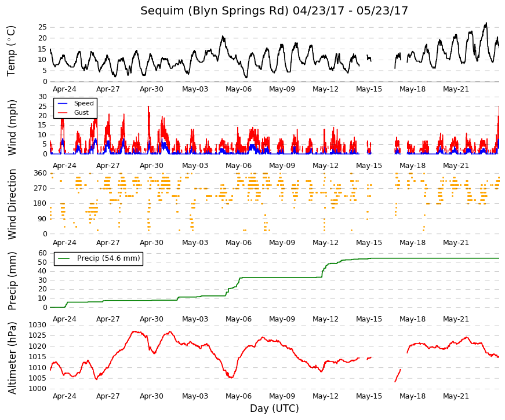Click the Altimeter (hPa) axis label
Image resolution: width=505 pixels, height=420 pixels.
(12, 358)
